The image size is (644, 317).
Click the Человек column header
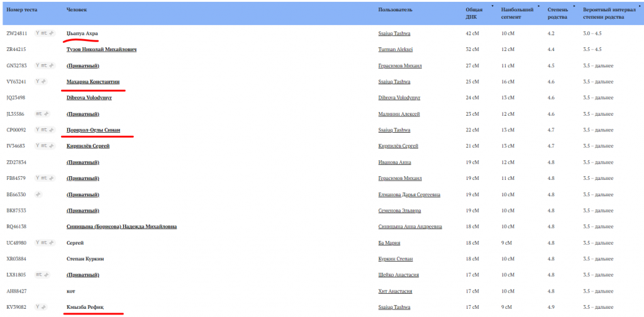[x=76, y=11]
